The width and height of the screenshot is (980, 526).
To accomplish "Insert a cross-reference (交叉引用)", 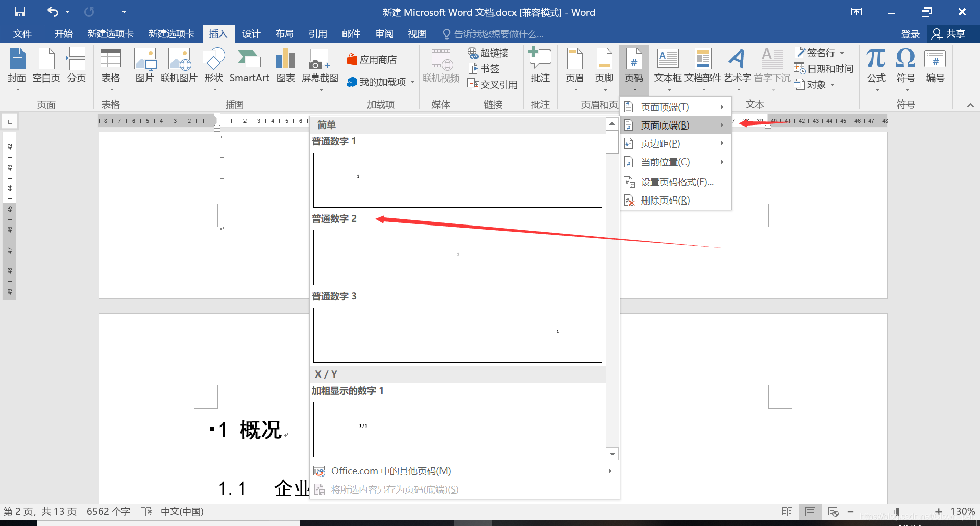I will point(493,85).
